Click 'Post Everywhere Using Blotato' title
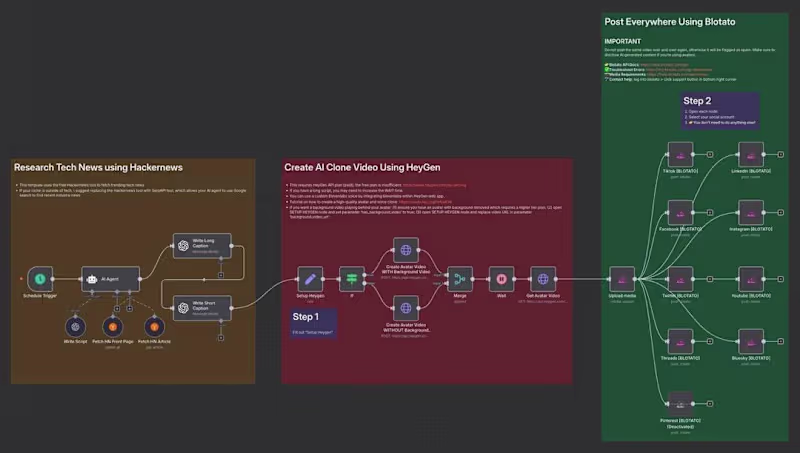The height and width of the screenshot is (453, 800). (670, 22)
